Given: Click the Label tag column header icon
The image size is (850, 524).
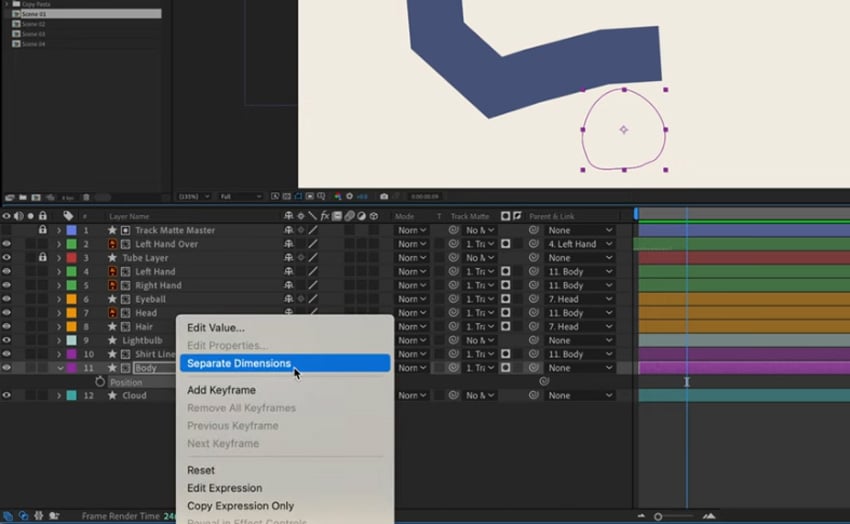Looking at the screenshot, I should [68, 216].
